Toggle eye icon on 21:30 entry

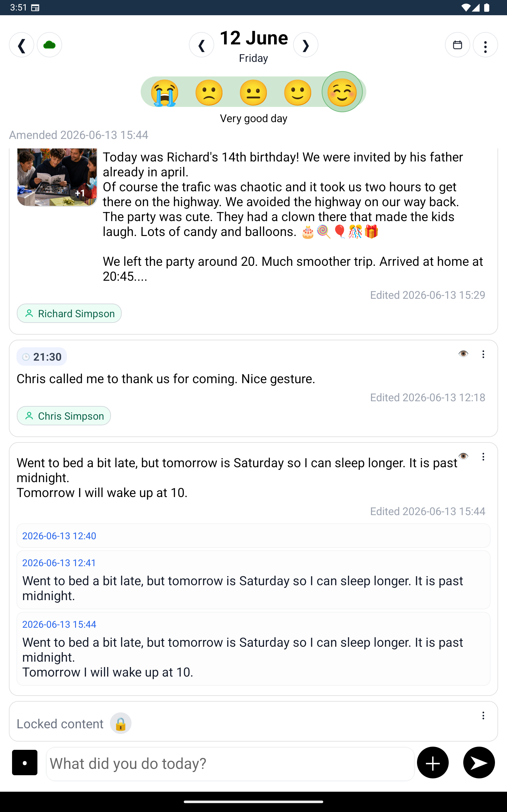[463, 354]
